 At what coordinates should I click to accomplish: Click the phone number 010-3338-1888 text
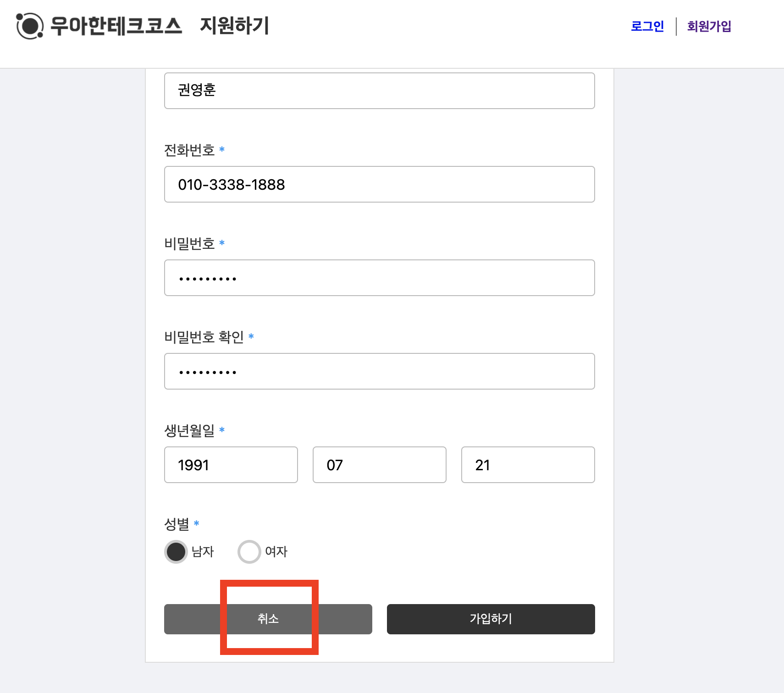tap(232, 184)
